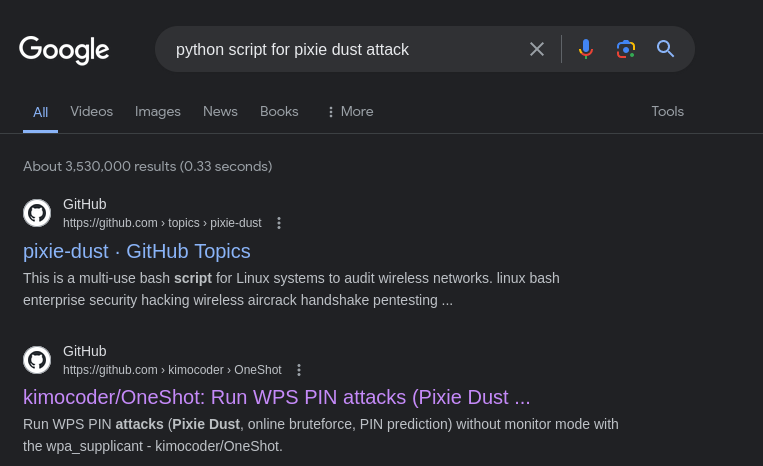Open the three-dot menu beside the pixie-dust URL
Image resolution: width=763 pixels, height=466 pixels.
click(279, 223)
